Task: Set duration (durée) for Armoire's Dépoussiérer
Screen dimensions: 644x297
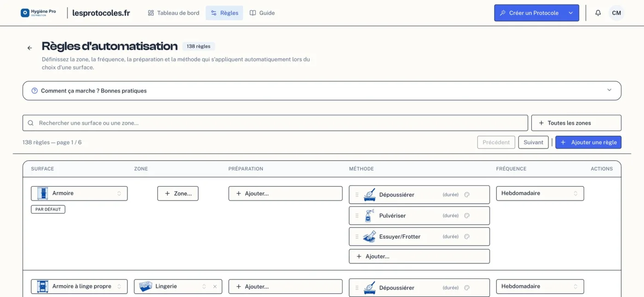Action: 451,195
